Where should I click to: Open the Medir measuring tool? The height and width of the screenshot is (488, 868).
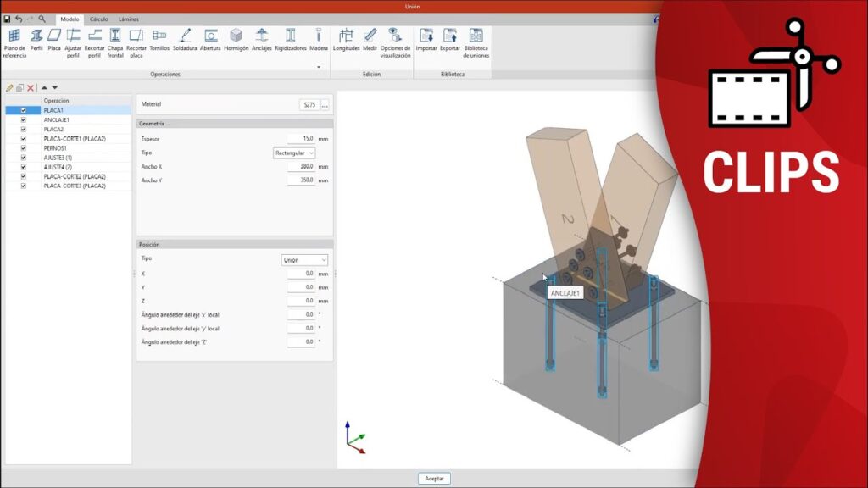[x=370, y=40]
